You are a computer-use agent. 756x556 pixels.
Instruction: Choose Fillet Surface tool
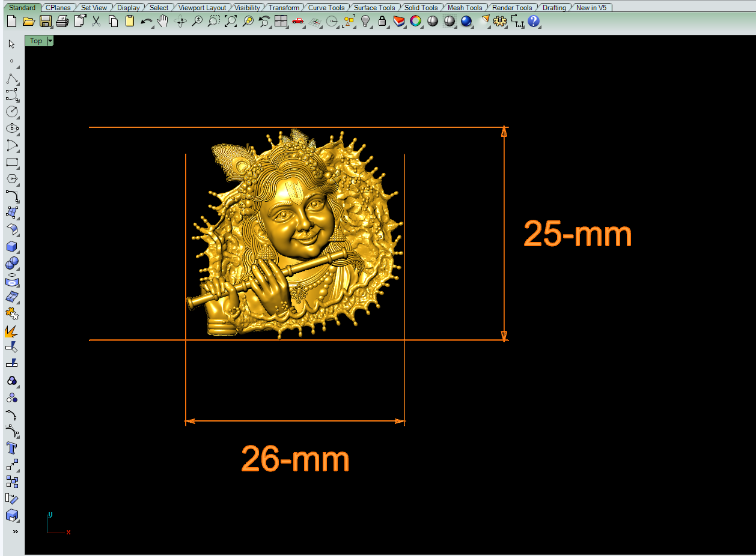(x=12, y=229)
